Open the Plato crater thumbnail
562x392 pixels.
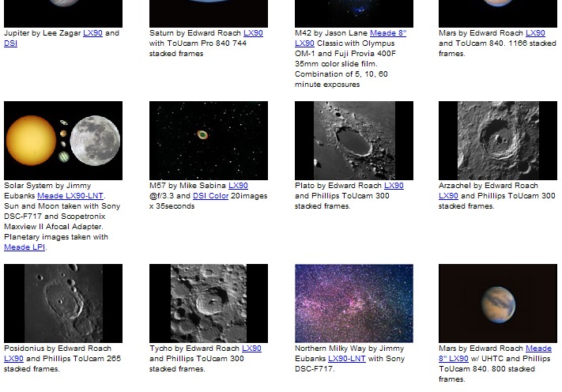coord(354,141)
